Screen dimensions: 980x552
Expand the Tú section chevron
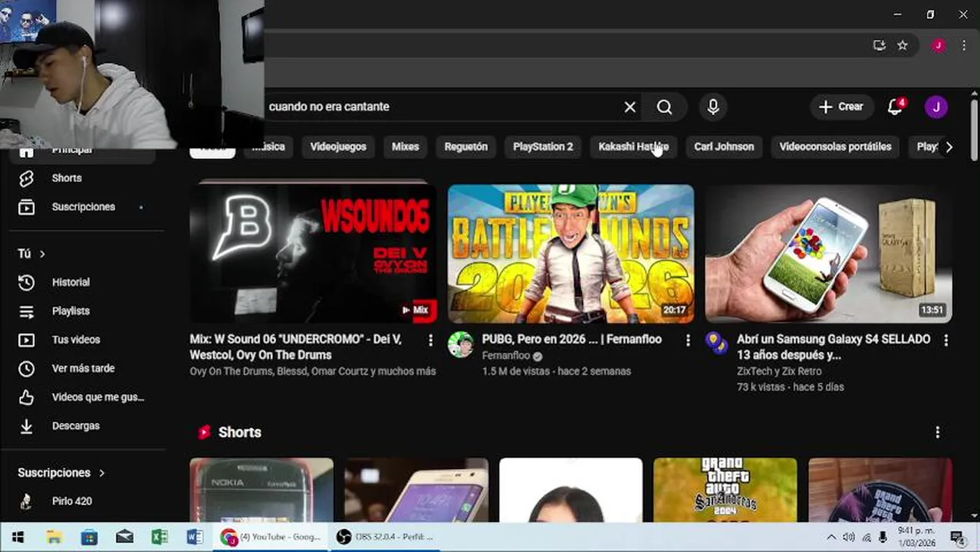point(42,254)
